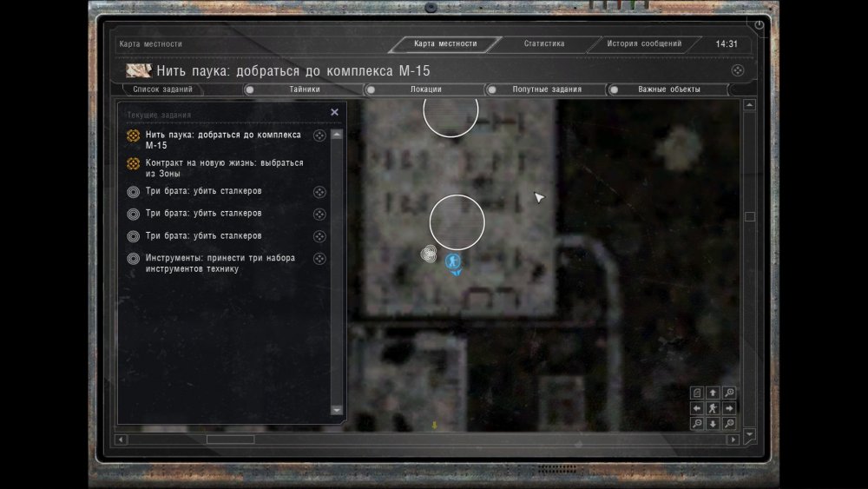Click map vertical scrollbar down arrow

pyautogui.click(x=750, y=435)
